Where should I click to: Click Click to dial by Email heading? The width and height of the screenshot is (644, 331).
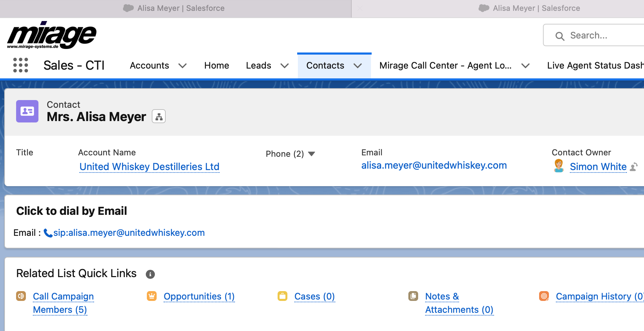(x=72, y=211)
